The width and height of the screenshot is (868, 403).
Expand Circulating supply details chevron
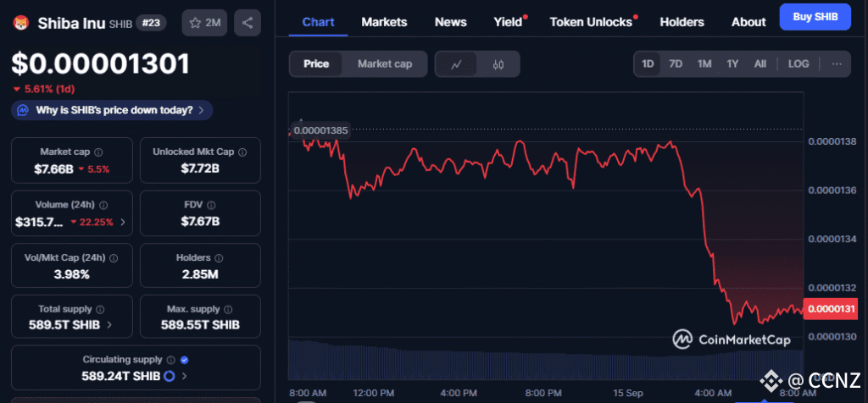(x=184, y=377)
